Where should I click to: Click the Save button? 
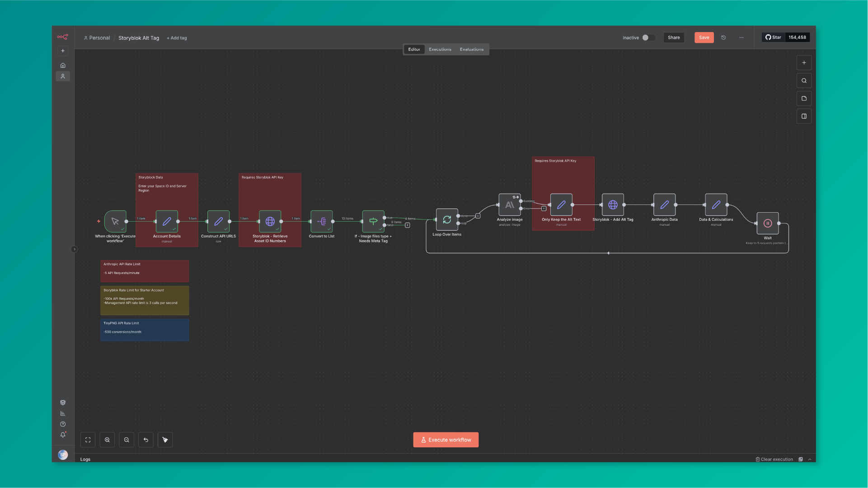tap(704, 38)
